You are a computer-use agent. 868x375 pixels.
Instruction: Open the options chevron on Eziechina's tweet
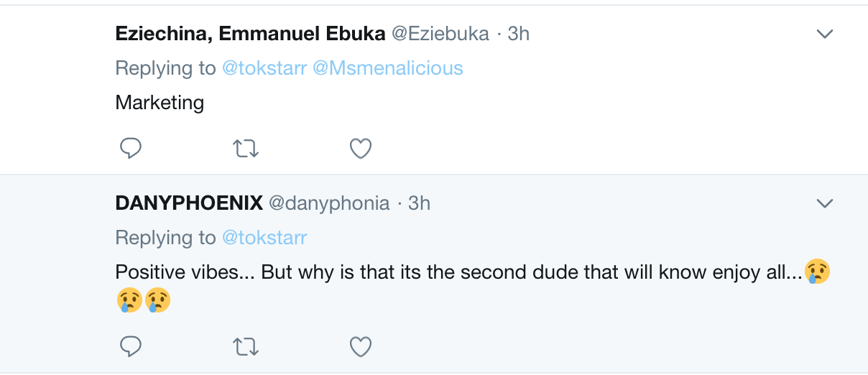(x=825, y=34)
